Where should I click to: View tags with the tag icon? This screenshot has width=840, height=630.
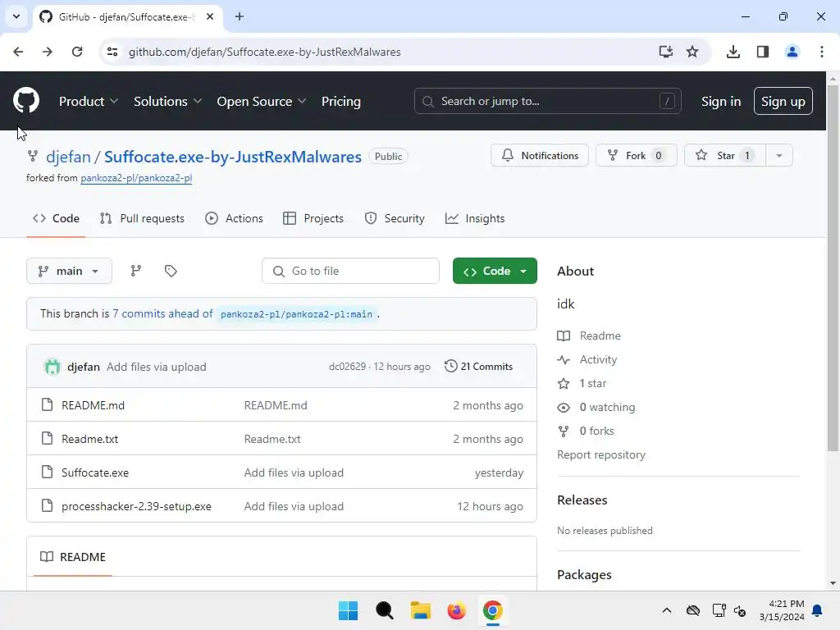(171, 271)
